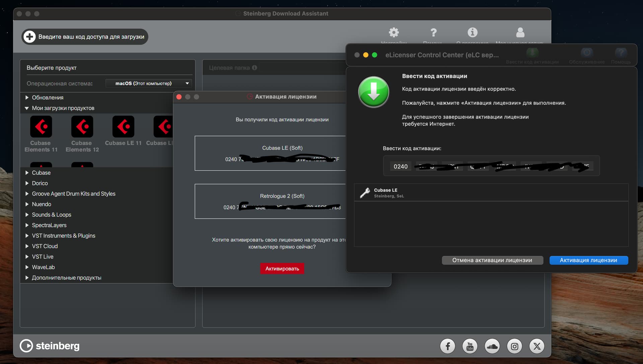This screenshot has height=364, width=643.
Task: Click the X social icon
Action: point(537,346)
